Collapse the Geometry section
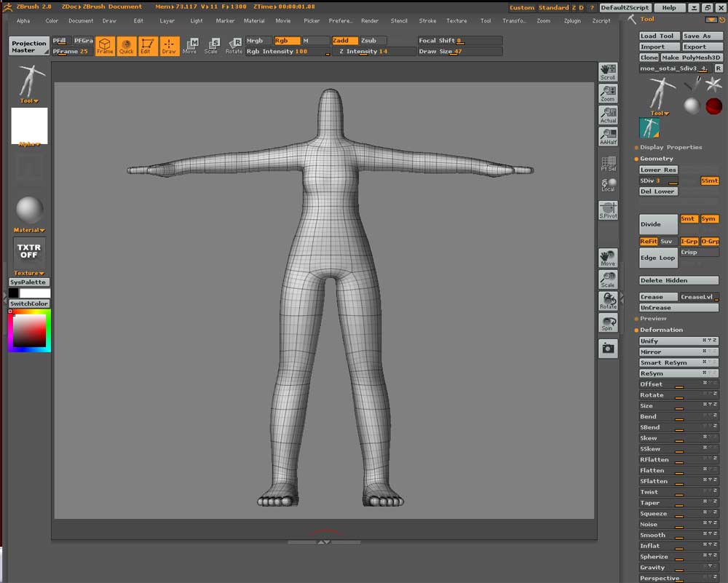 click(656, 159)
